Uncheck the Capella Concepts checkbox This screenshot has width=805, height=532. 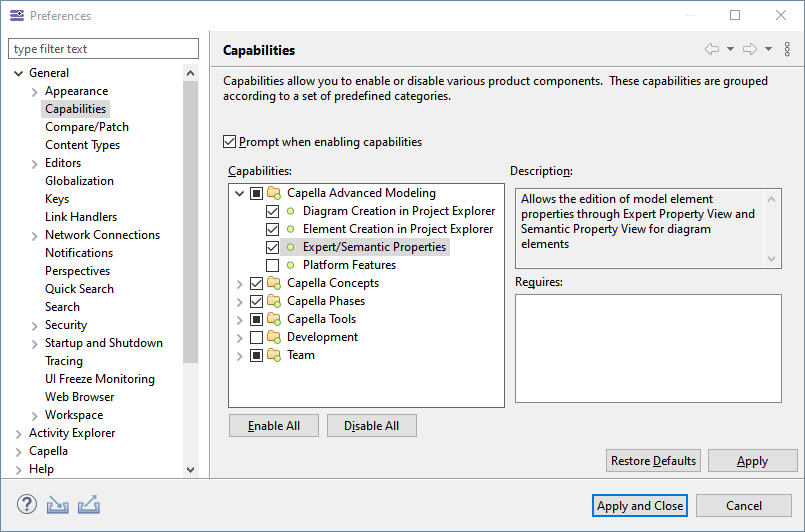(x=256, y=283)
